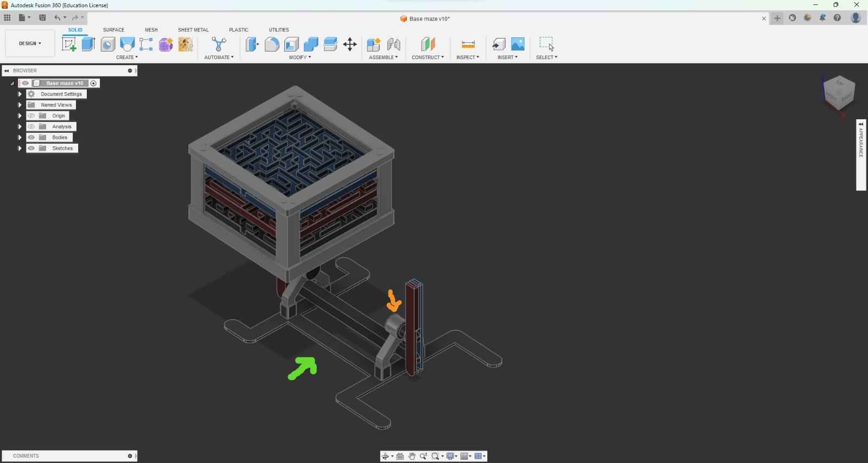Select the Offset Face tool
Screen dimensions: 868x463
click(330, 44)
